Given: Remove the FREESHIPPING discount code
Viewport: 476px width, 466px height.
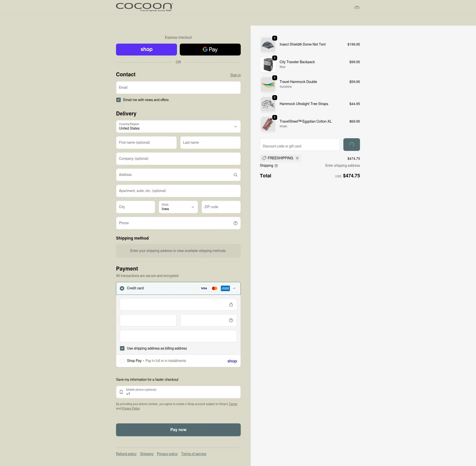Looking at the screenshot, I should click(x=297, y=158).
